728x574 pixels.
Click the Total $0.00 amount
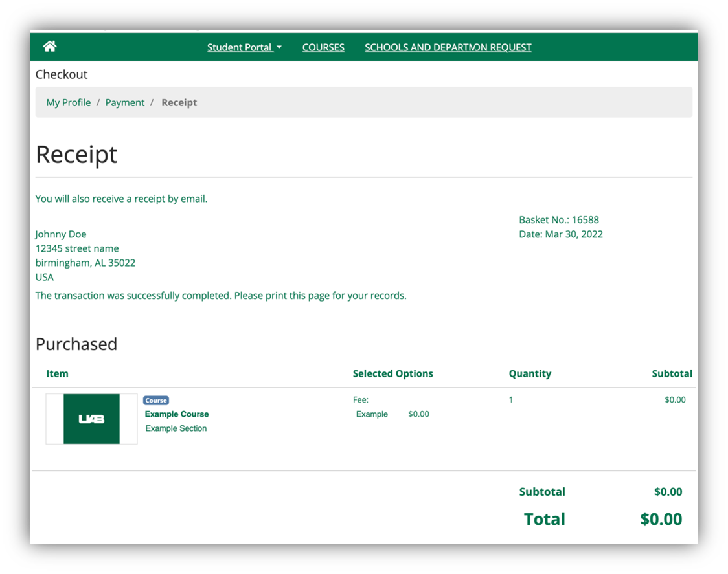pyautogui.click(x=661, y=519)
